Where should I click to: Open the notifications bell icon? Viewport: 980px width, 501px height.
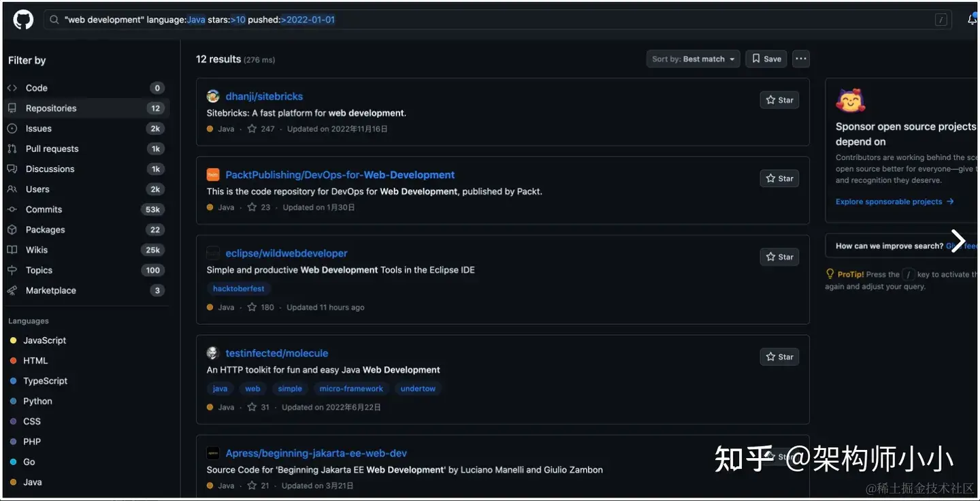[x=972, y=20]
